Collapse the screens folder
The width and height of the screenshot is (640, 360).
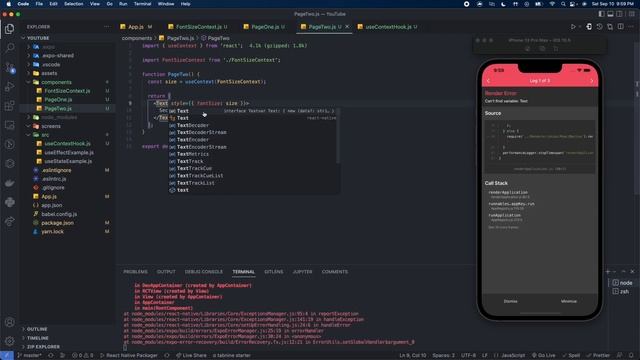point(51,126)
